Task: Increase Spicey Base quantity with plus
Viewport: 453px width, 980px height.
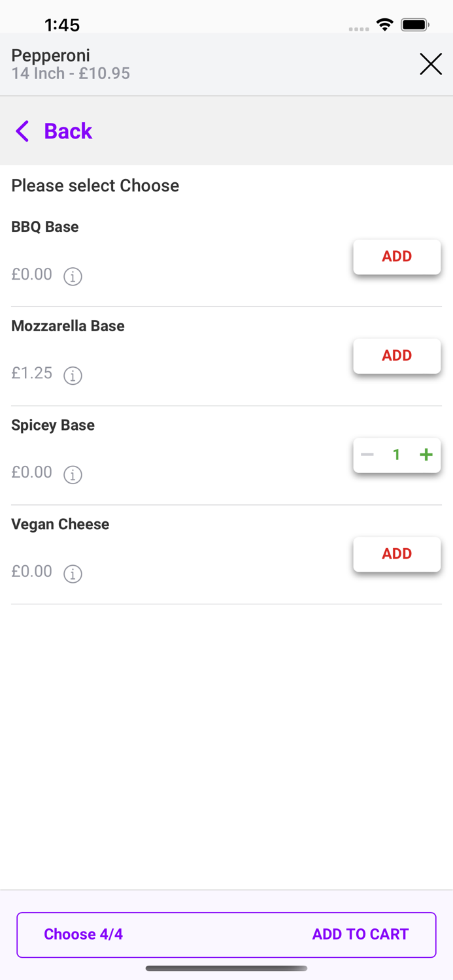Action: (x=426, y=455)
